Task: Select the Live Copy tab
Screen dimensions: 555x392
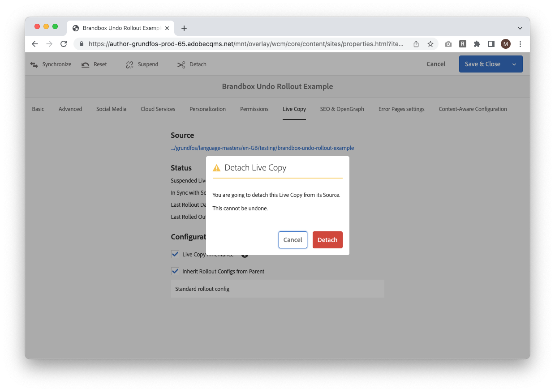Action: (x=294, y=109)
